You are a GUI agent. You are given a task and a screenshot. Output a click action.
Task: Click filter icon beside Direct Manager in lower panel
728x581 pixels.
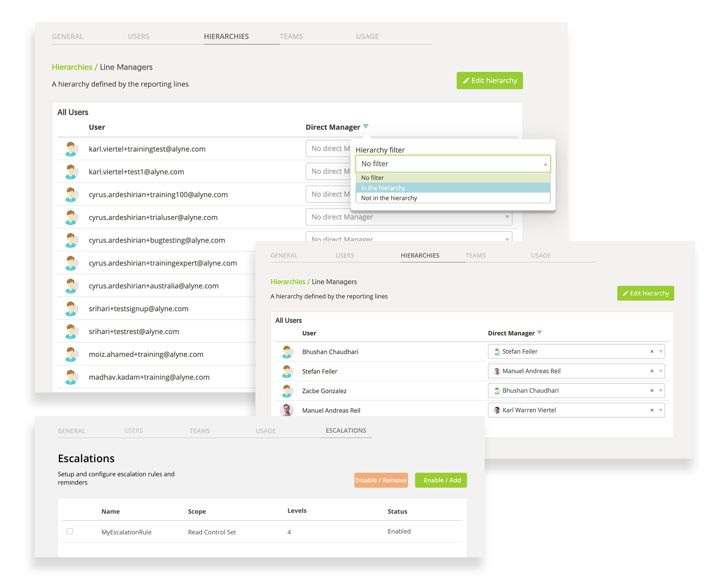(539, 333)
